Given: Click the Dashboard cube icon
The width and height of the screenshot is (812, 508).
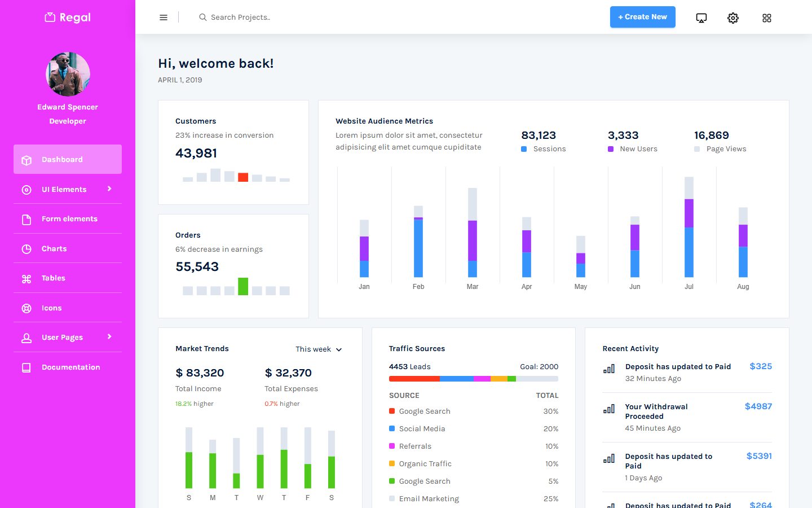Looking at the screenshot, I should tap(27, 160).
